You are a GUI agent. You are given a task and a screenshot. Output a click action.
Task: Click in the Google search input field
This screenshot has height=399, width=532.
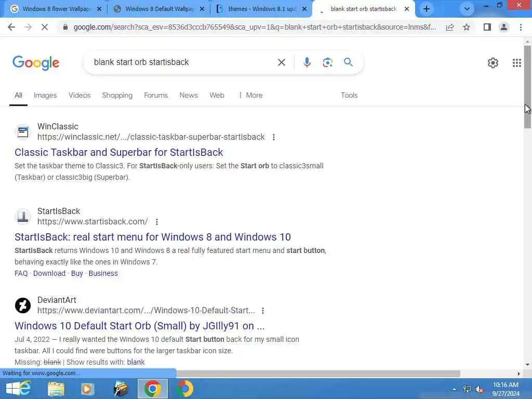[x=183, y=62]
